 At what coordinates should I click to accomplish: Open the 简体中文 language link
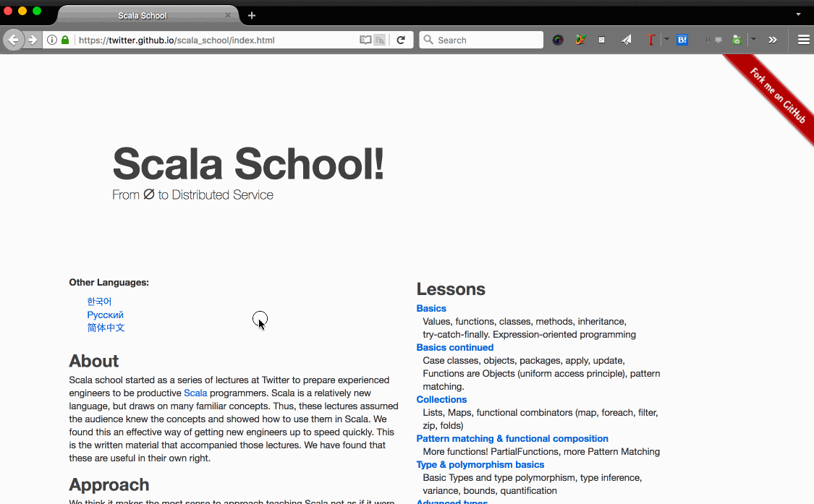tap(106, 328)
